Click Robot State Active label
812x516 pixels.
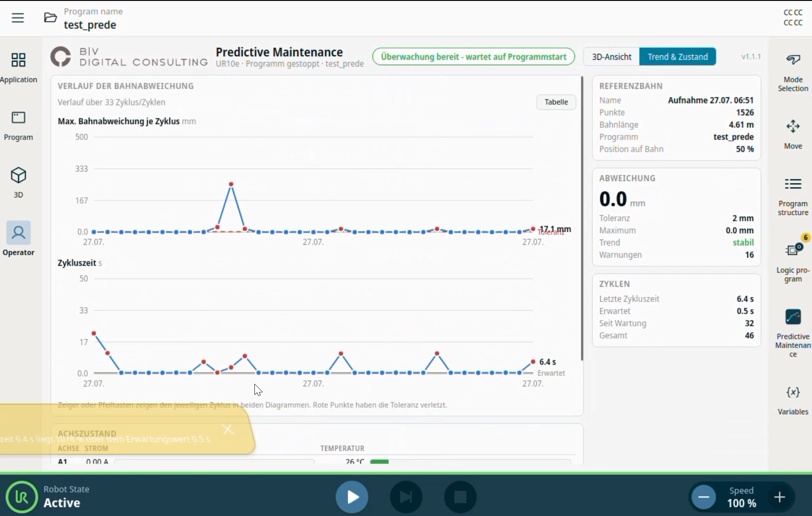coord(66,497)
